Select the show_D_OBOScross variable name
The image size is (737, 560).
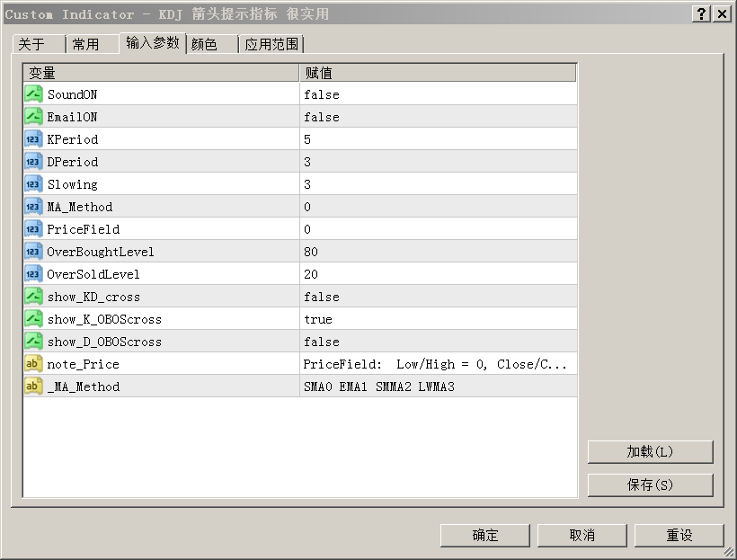click(x=104, y=342)
